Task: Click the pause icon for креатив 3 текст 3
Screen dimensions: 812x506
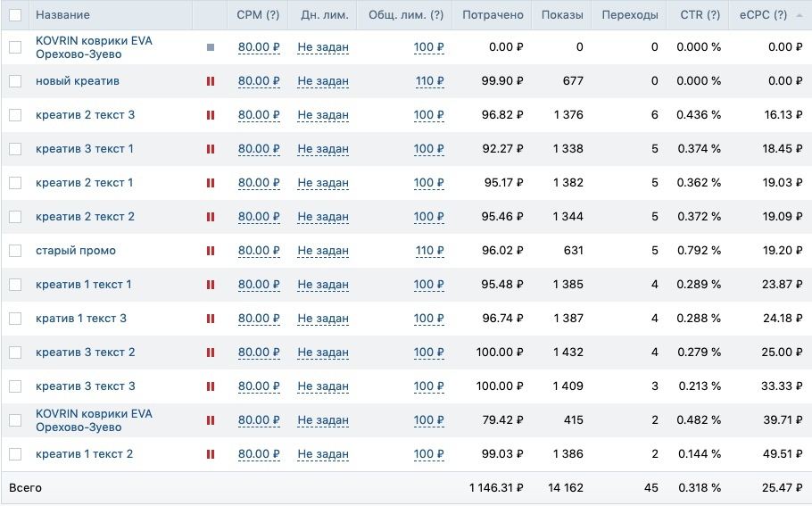Action: tap(211, 386)
